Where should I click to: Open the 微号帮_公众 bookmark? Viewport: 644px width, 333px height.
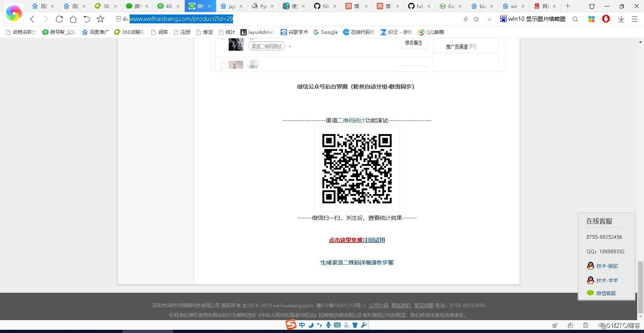click(59, 32)
